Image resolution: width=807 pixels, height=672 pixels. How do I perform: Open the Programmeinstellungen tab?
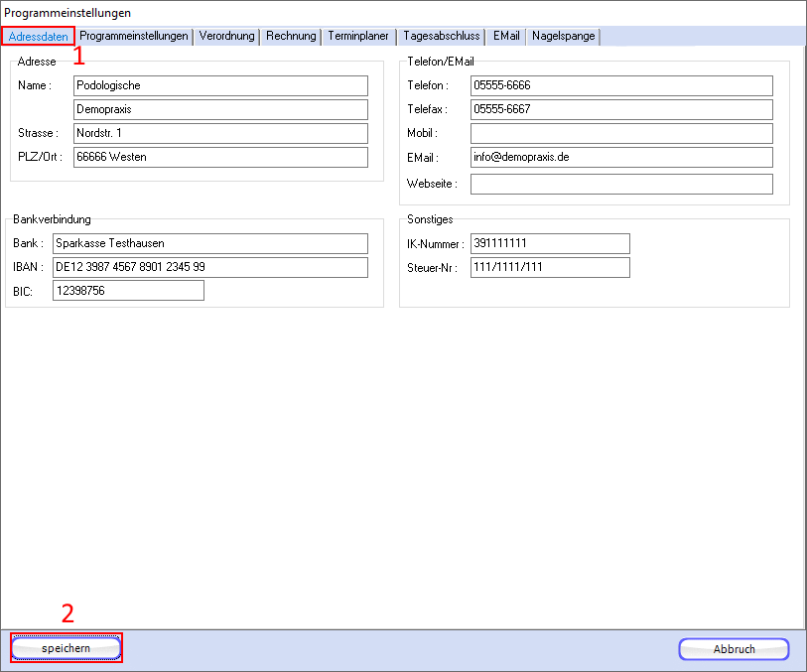coord(134,36)
